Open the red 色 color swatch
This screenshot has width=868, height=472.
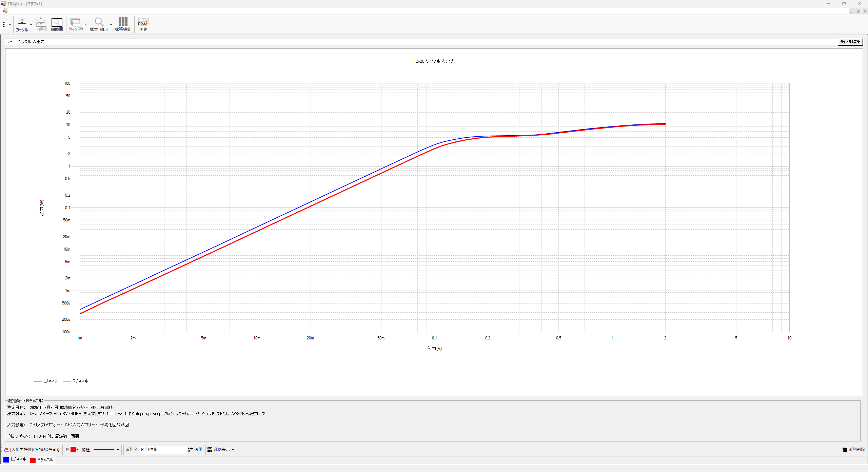coord(73,450)
